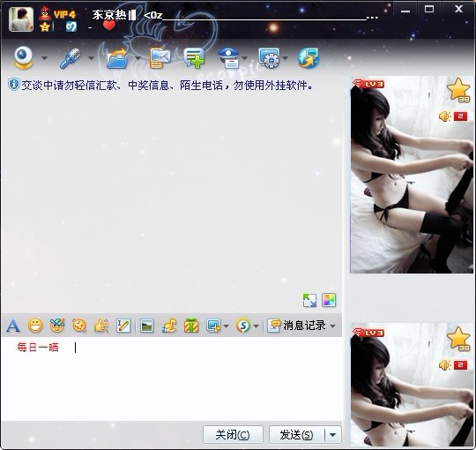Start a voice call with microphone icon
The height and width of the screenshot is (450, 476).
pos(71,58)
